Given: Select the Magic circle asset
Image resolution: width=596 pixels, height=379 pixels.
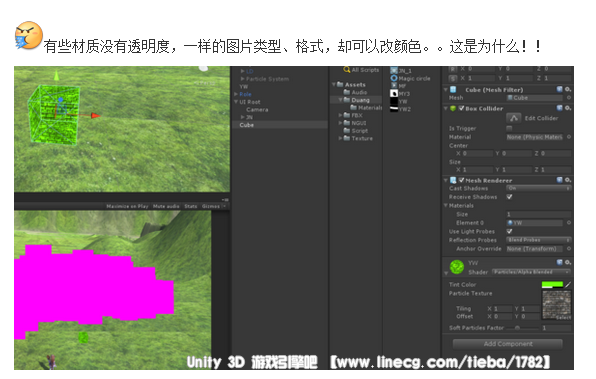Looking at the screenshot, I should coord(411,78).
